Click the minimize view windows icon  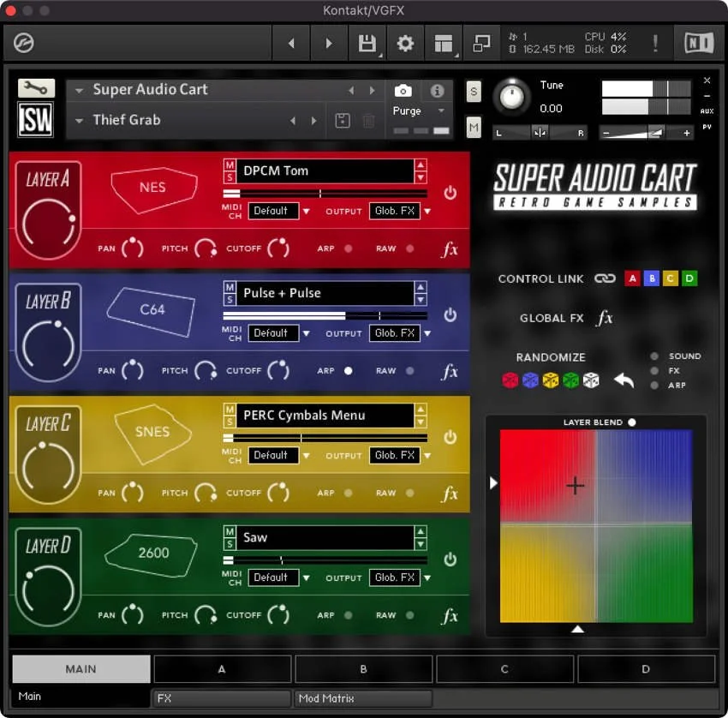481,43
